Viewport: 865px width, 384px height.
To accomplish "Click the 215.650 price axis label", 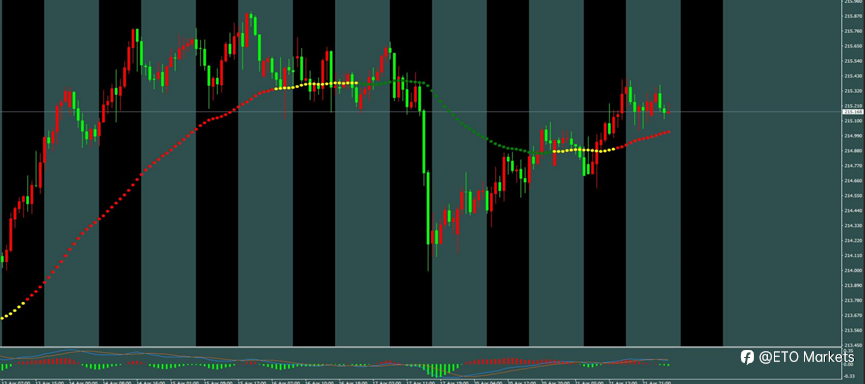I will point(853,46).
